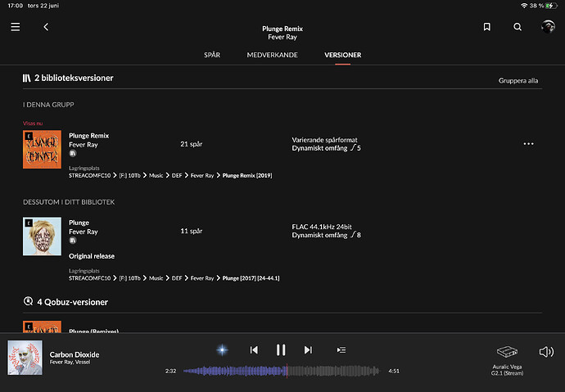The image size is (565, 392).
Task: Click Plunge Remix header title
Action: pyautogui.click(x=282, y=29)
